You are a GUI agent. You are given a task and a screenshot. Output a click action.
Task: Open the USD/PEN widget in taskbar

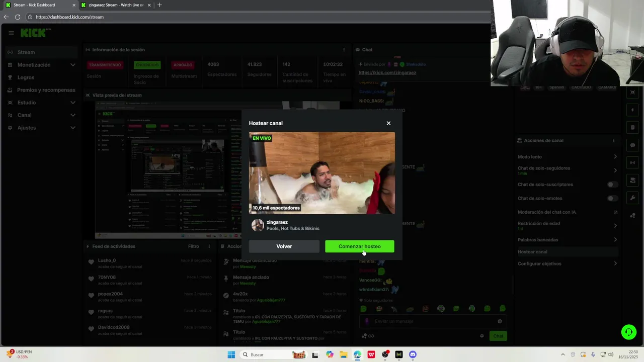(x=20, y=354)
